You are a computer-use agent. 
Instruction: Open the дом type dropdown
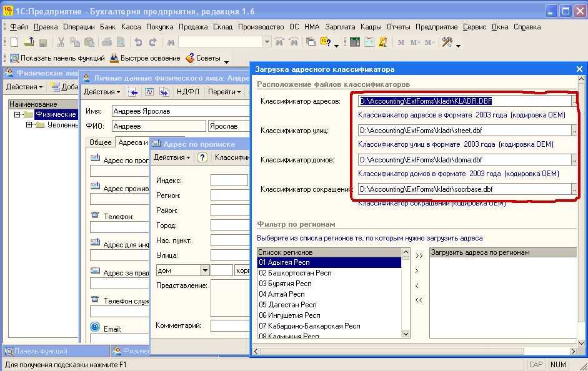[204, 270]
